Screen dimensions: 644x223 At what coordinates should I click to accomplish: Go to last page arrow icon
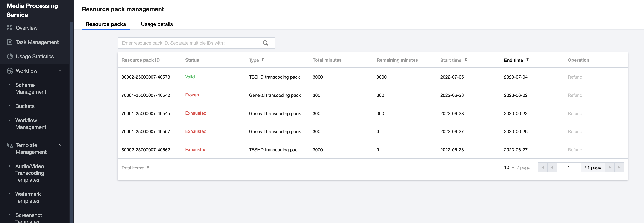pyautogui.click(x=619, y=167)
